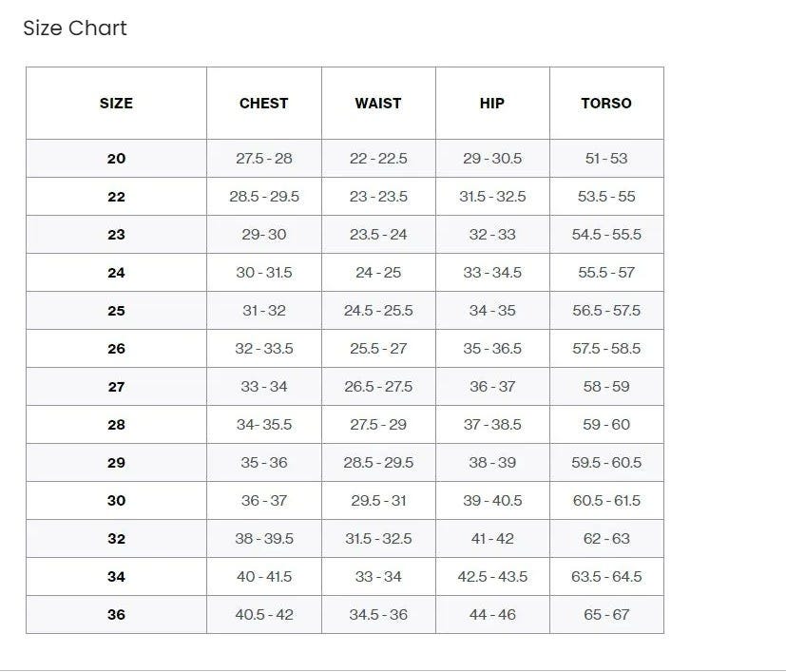Click chest measurement 38 - 39.5
This screenshot has width=786, height=672.
[x=264, y=539]
